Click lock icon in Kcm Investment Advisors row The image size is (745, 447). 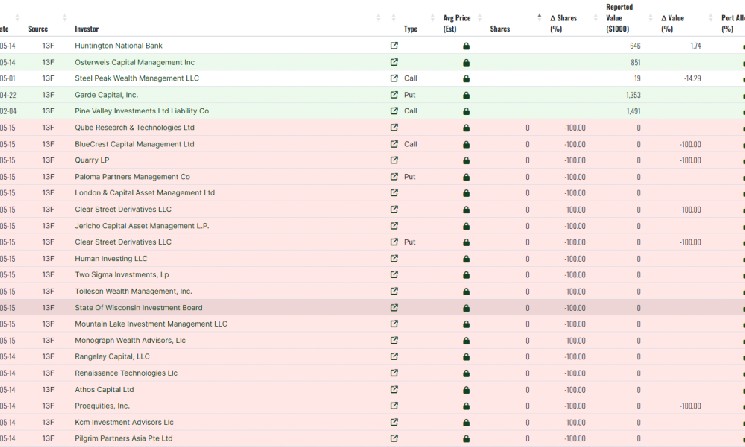(467, 422)
